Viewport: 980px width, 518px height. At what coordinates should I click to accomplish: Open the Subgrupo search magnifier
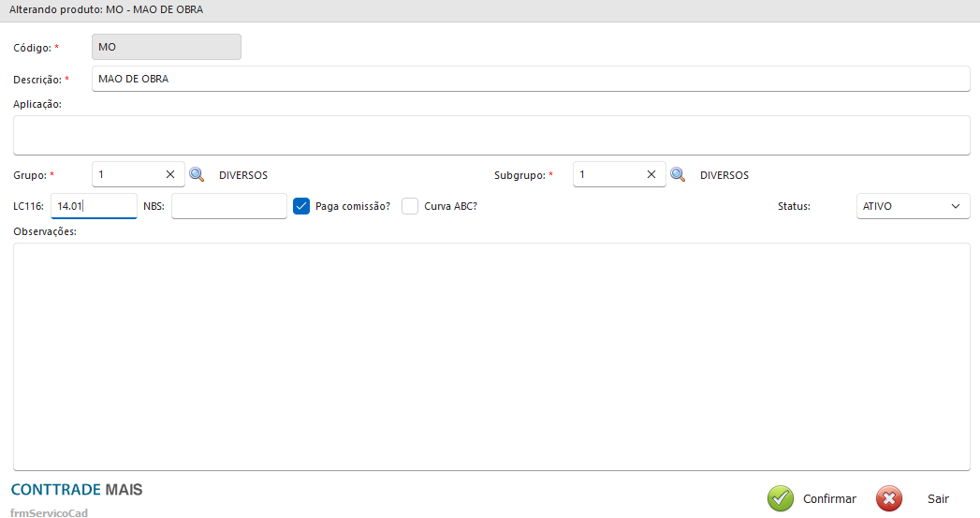(678, 174)
